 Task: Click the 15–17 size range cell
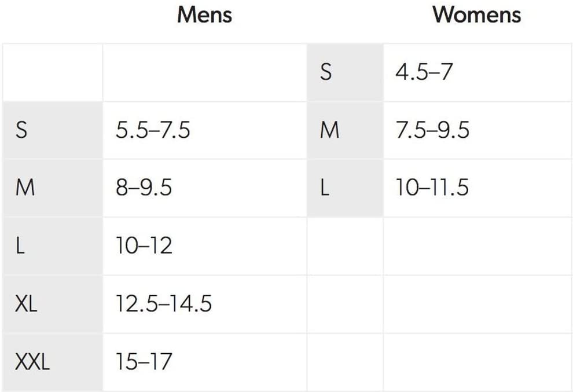(x=144, y=362)
